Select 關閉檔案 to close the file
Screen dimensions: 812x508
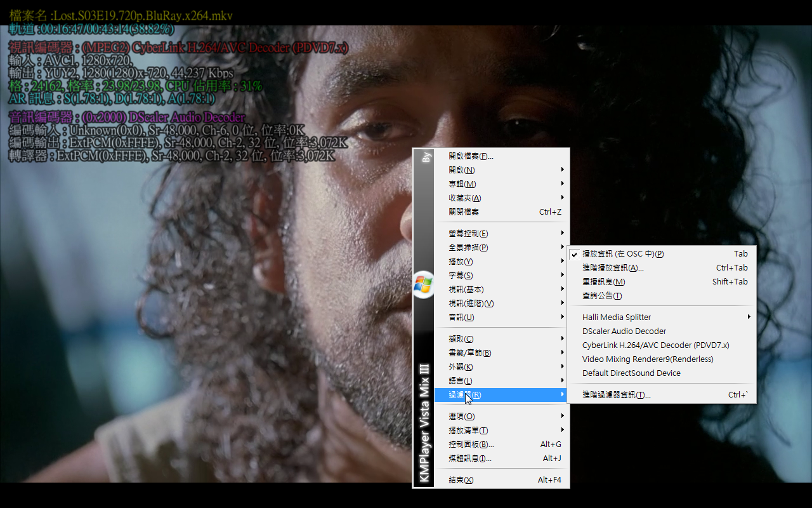click(x=464, y=212)
